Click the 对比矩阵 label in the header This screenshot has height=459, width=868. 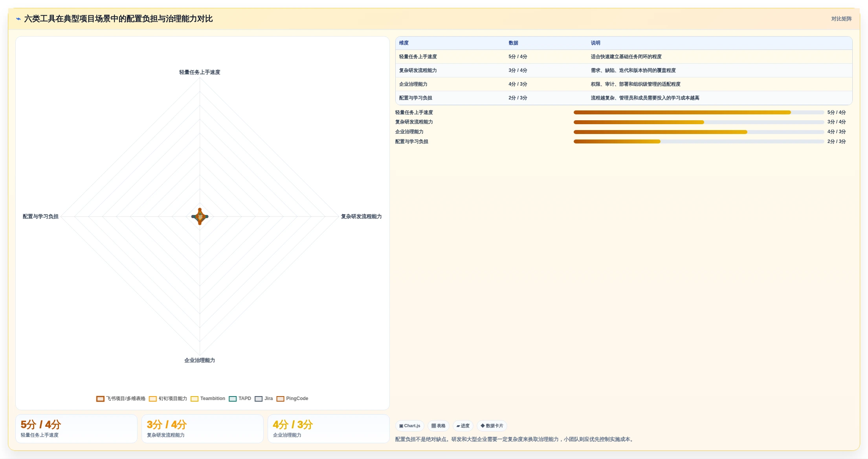coord(841,18)
